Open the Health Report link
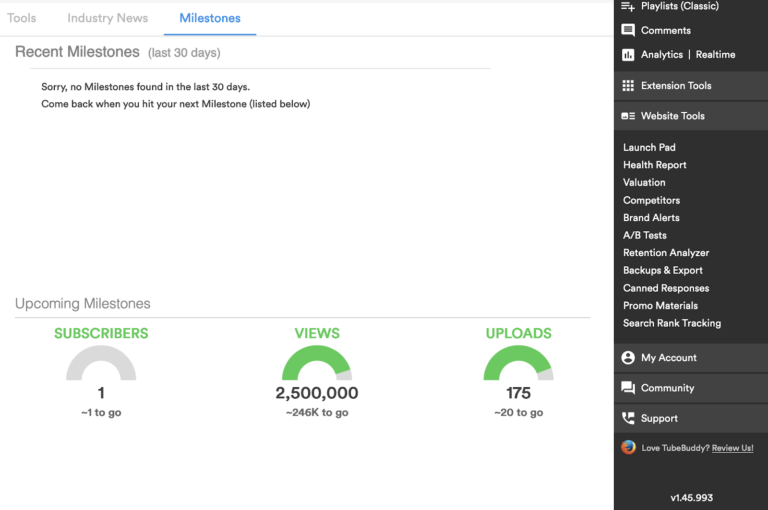 (654, 165)
